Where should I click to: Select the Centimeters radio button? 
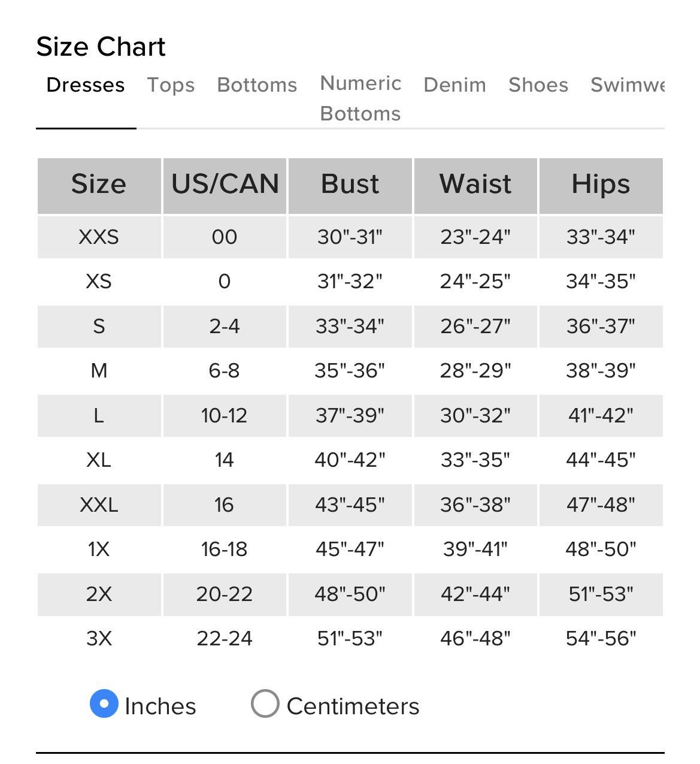click(265, 703)
